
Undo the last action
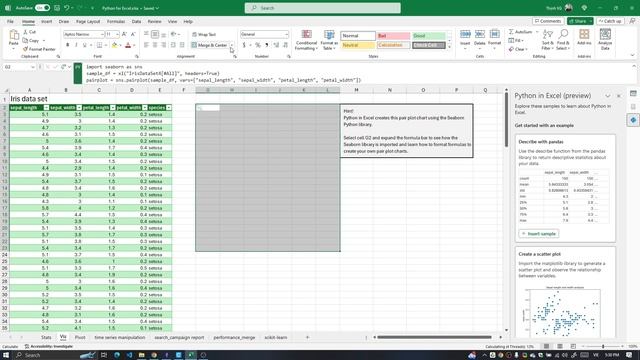tap(67, 8)
